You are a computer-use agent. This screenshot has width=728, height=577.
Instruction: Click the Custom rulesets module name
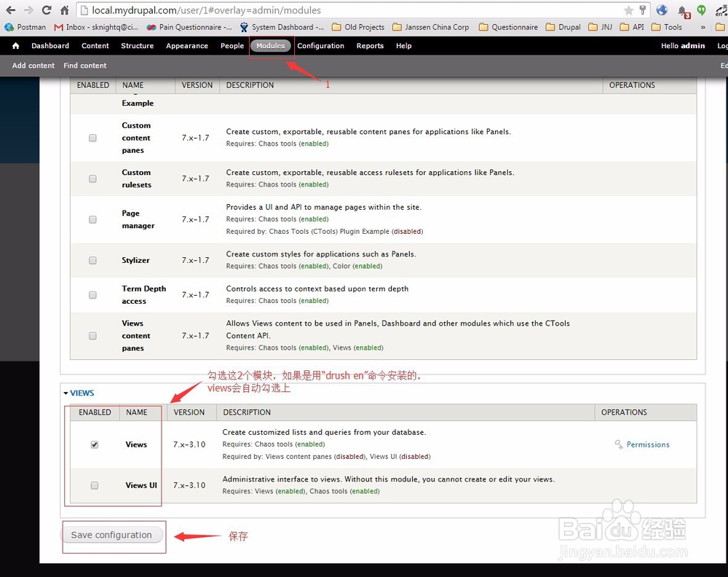pos(137,178)
